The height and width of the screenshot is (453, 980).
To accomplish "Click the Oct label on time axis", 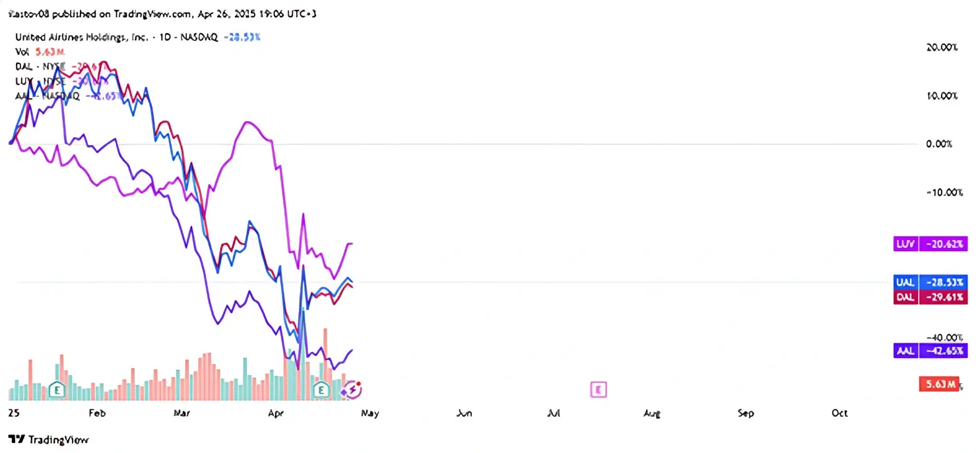I will pyautogui.click(x=839, y=413).
